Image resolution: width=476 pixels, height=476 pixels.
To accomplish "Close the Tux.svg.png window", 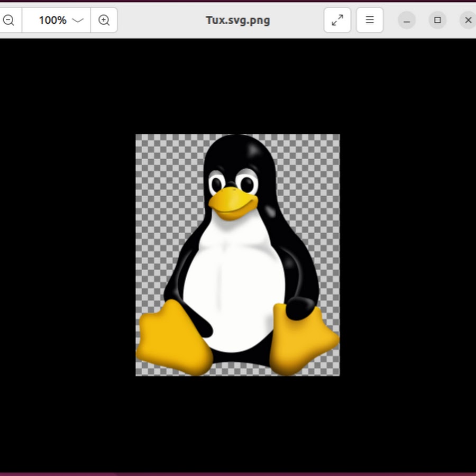I will 468,20.
